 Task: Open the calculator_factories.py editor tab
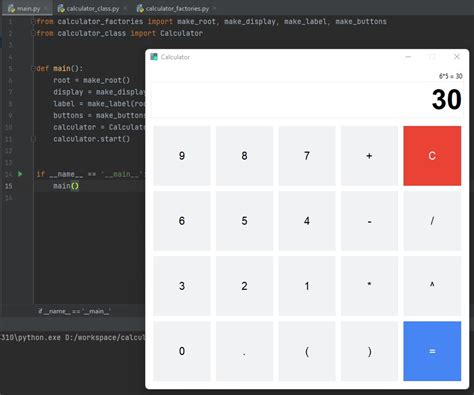point(177,8)
